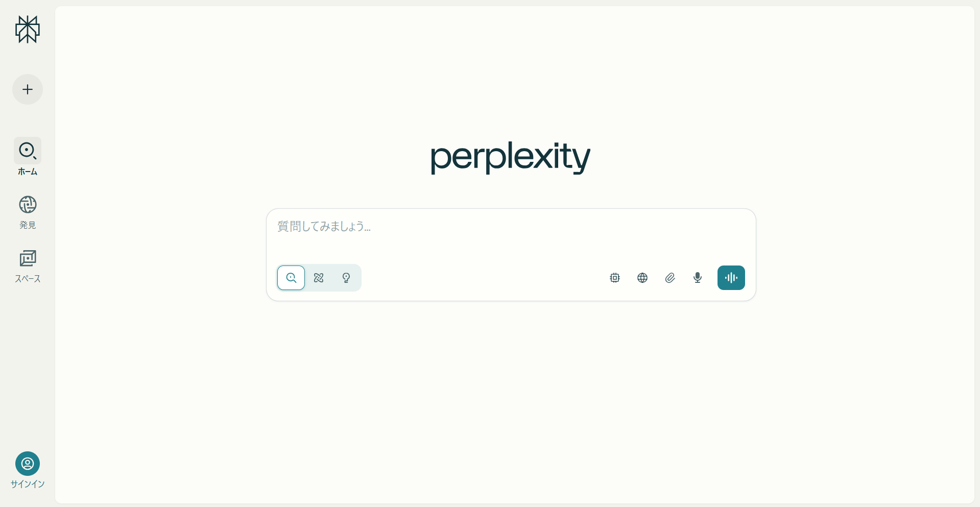This screenshot has width=980, height=507.
Task: Start a new thread with the plus button
Action: tap(28, 89)
